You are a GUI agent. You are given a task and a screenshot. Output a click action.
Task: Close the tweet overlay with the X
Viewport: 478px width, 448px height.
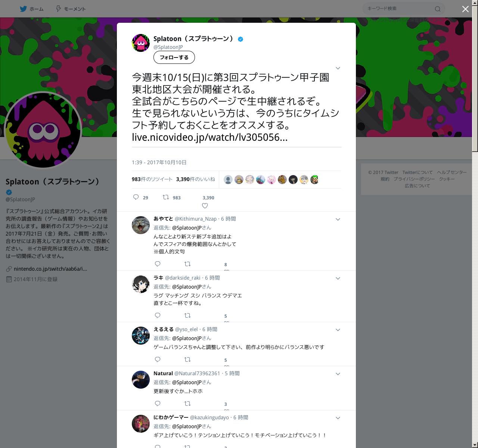[465, 9]
